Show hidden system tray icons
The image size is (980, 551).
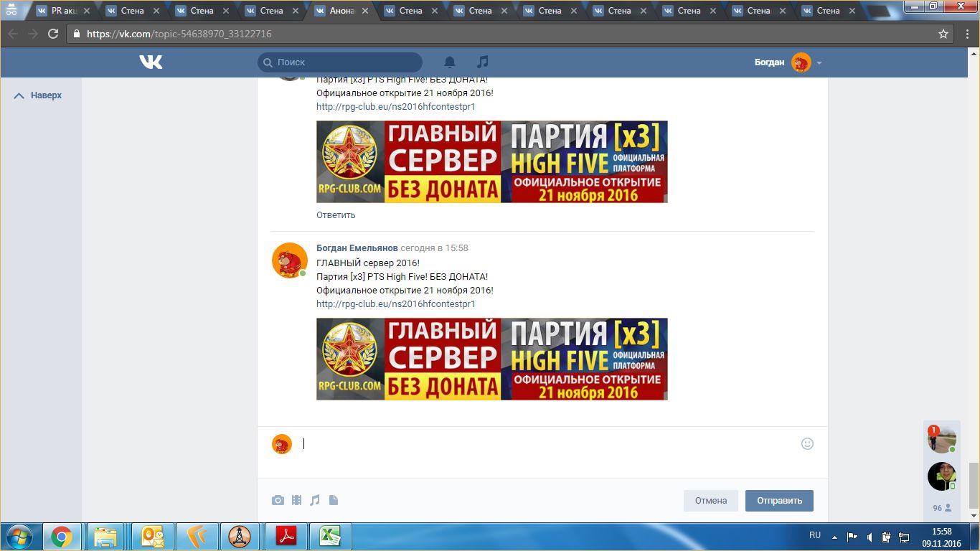(834, 537)
